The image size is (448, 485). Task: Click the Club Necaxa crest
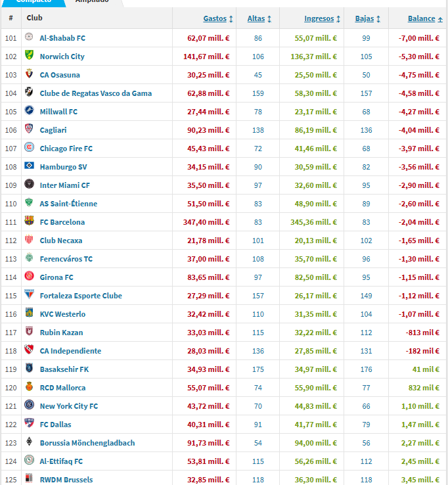click(x=29, y=239)
